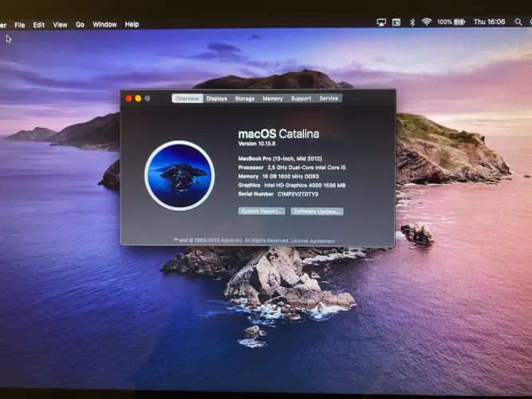Image resolution: width=532 pixels, height=399 pixels.
Task: Click MacBook Pro (13-inch, Mid 2012) text
Action: coord(280,159)
